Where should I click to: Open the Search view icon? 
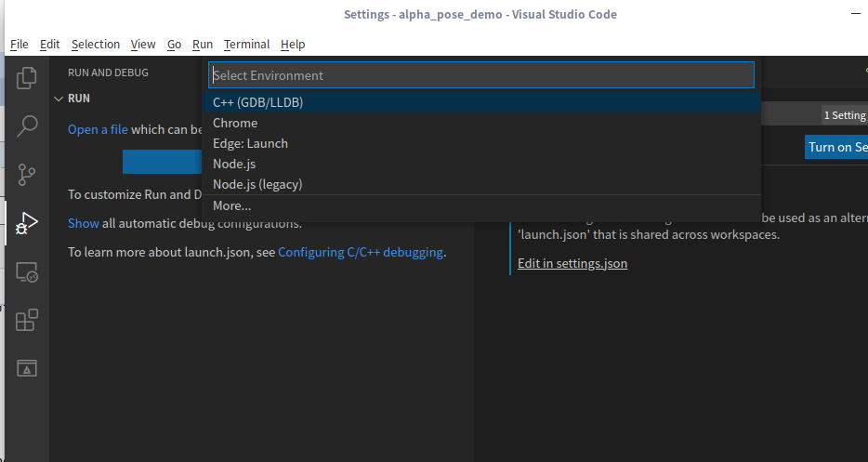point(27,126)
